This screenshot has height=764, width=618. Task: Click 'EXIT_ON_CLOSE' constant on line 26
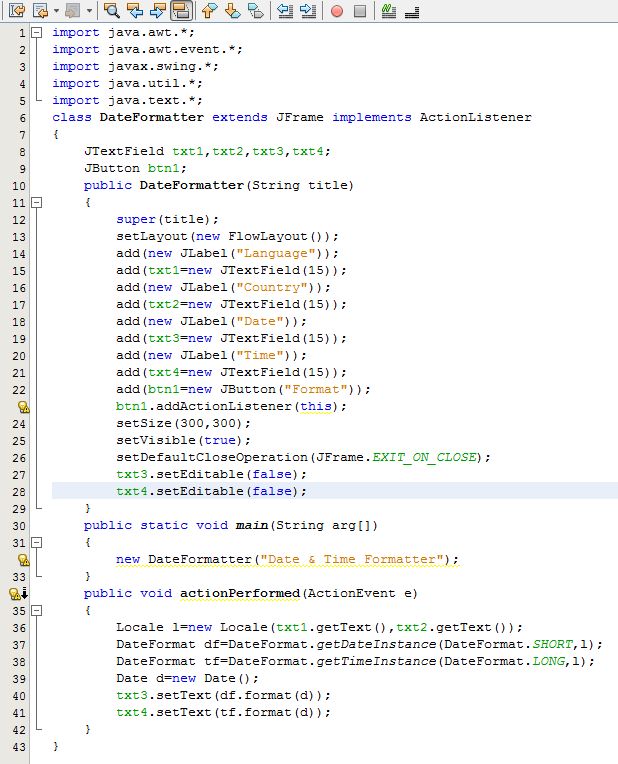point(424,458)
